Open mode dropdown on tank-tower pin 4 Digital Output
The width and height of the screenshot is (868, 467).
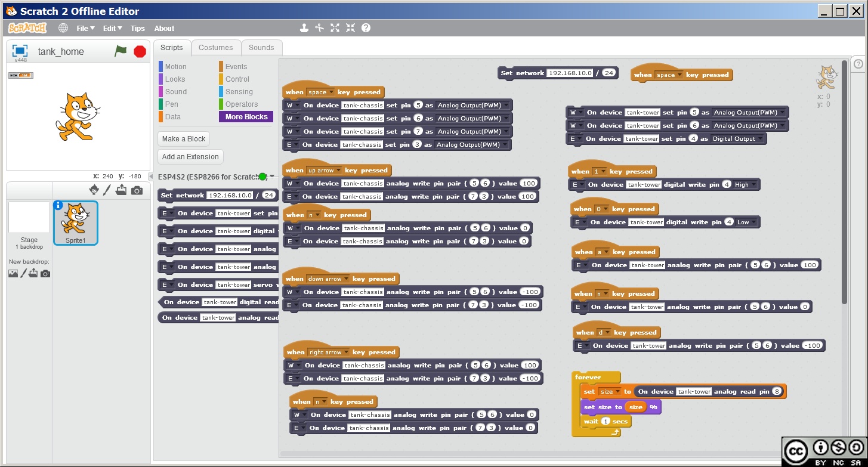[760, 139]
